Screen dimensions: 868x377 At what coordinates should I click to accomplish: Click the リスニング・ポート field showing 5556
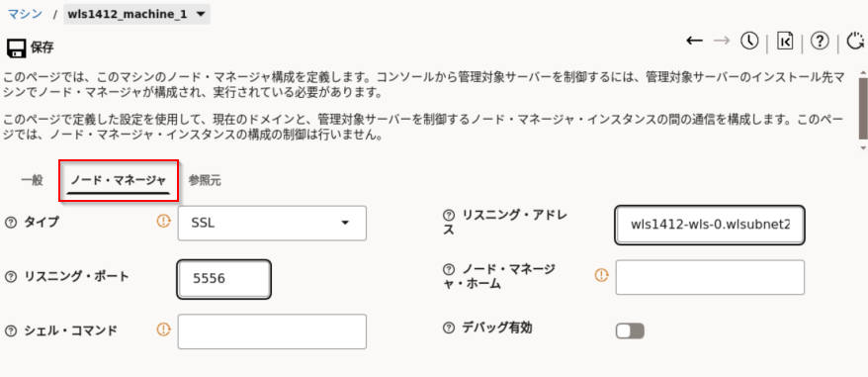pyautogui.click(x=224, y=279)
